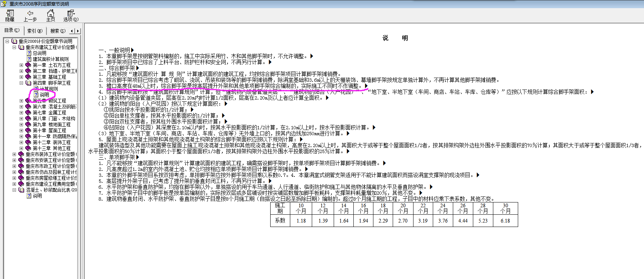Click the 系数 row label cell
This screenshot has width=644, height=279.
click(x=280, y=221)
